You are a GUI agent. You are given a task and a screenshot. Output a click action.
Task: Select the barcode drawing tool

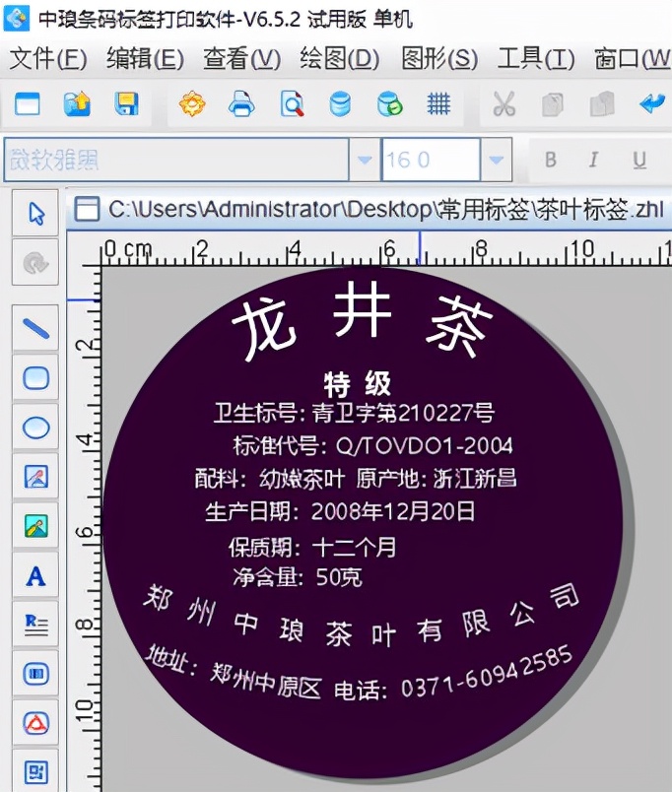click(35, 674)
